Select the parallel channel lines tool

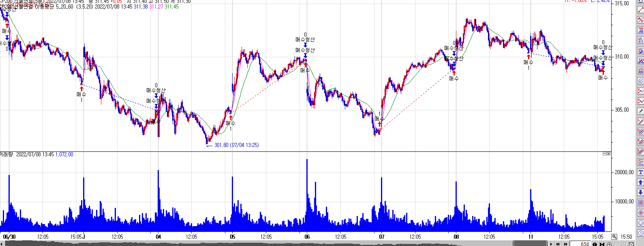640,81
